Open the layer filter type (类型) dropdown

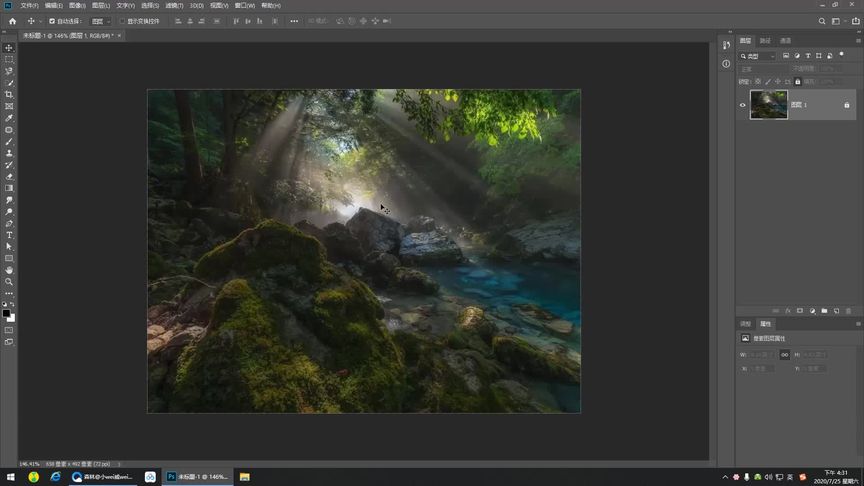click(x=759, y=56)
